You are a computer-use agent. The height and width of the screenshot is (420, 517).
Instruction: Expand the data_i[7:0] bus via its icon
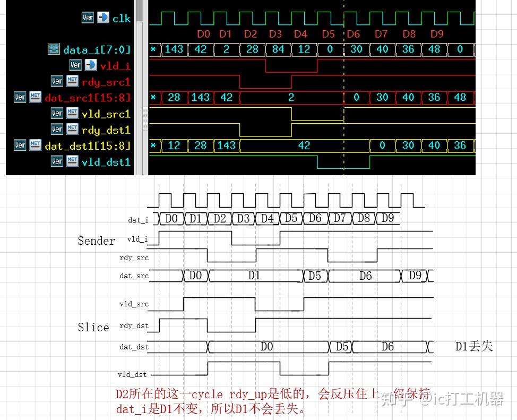click(x=54, y=49)
